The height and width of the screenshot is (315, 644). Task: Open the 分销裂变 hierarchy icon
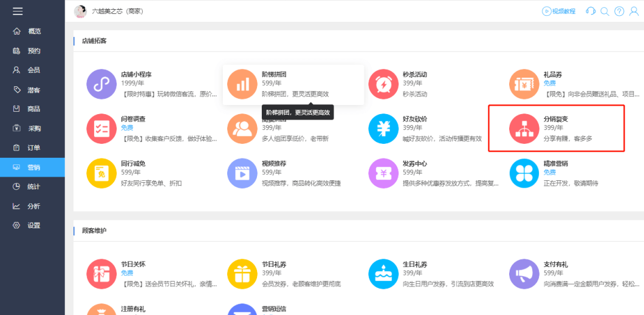pyautogui.click(x=524, y=129)
